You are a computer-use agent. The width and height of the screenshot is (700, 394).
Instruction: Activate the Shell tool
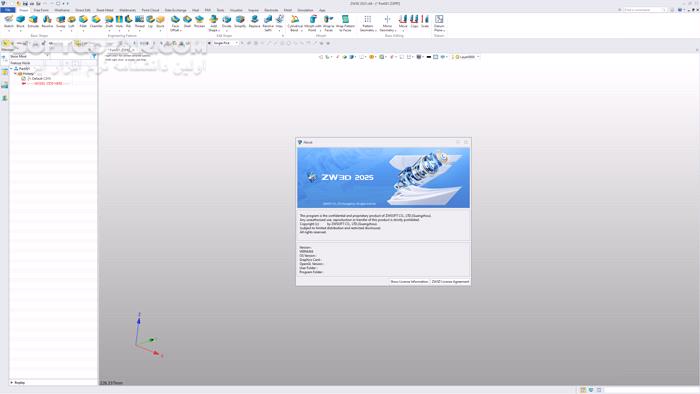pos(188,21)
